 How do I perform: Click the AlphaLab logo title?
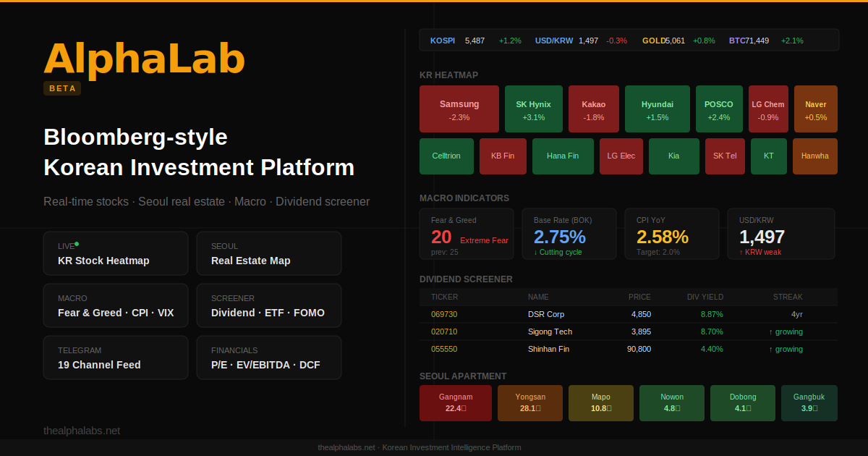click(x=145, y=58)
